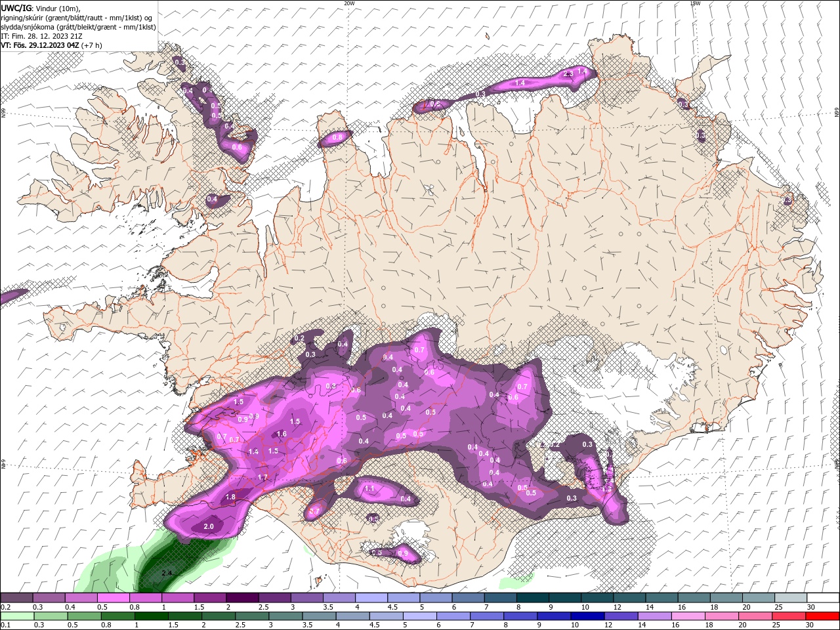Click the 2.4 value in green rain area

167,573
